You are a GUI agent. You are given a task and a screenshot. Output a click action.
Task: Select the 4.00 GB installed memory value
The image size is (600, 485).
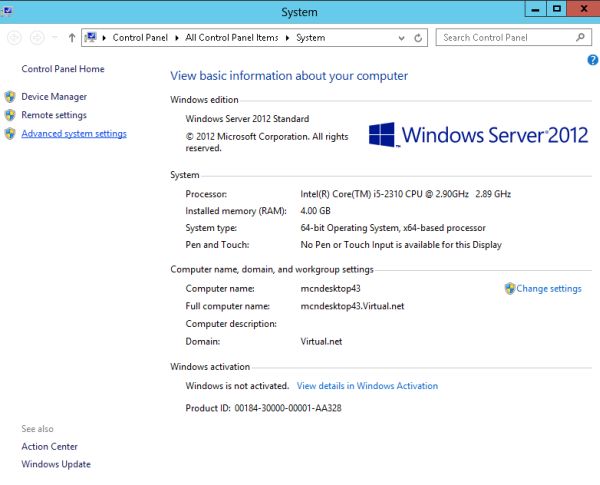315,211
